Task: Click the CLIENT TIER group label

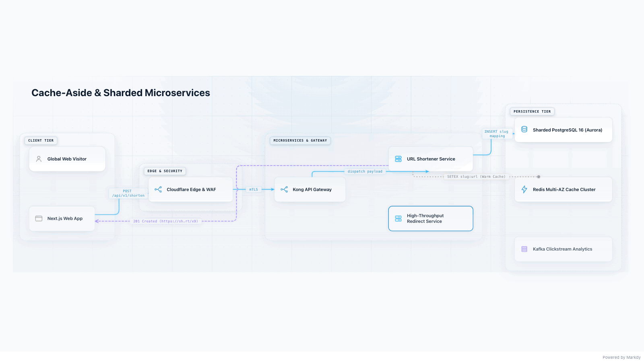Action: (x=41, y=140)
